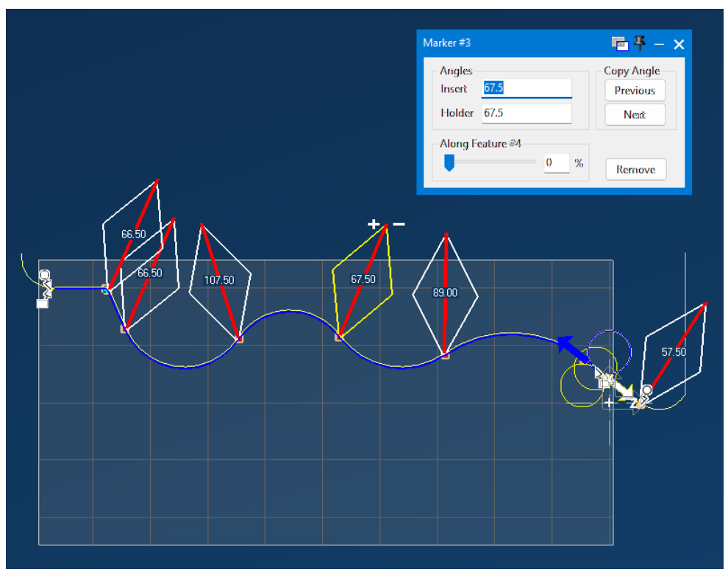Click the blue toolpath direction arrow
This screenshot has width=728, height=577.
click(574, 349)
